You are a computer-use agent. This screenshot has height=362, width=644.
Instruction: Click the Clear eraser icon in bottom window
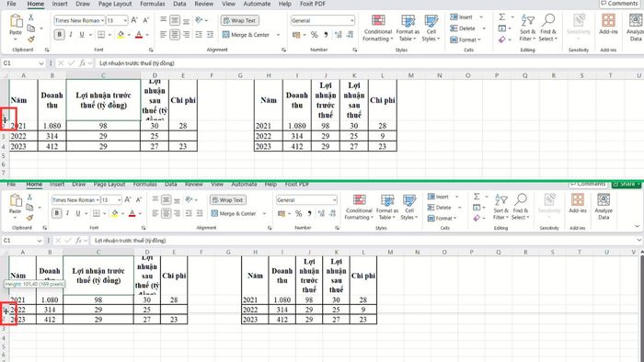click(x=477, y=218)
